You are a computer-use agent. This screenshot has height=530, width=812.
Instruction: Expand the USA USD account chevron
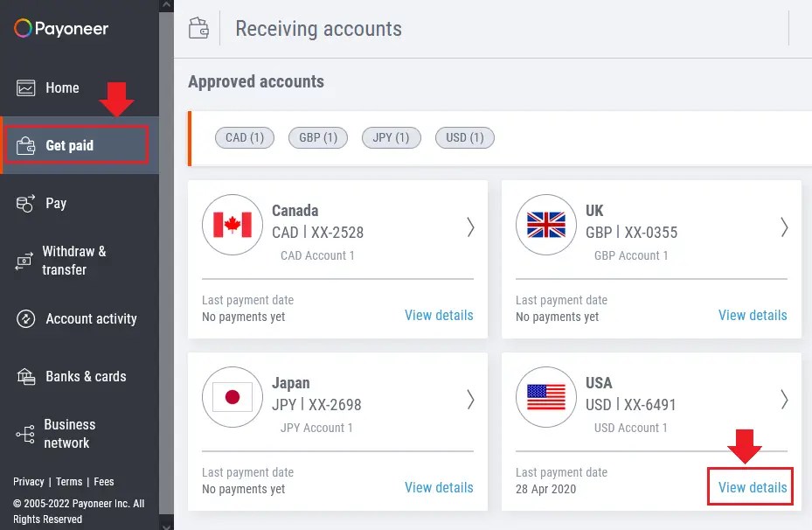click(x=784, y=400)
